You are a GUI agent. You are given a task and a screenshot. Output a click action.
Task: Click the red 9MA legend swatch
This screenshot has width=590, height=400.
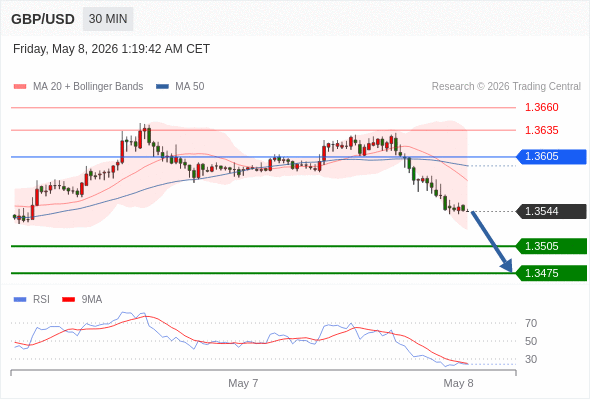(x=68, y=300)
